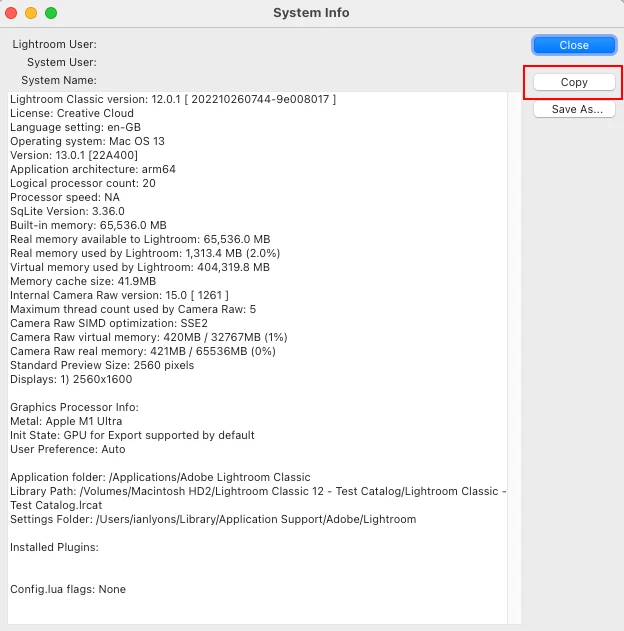Select the Language setting: en-GB line
624x631 pixels.
tap(75, 127)
